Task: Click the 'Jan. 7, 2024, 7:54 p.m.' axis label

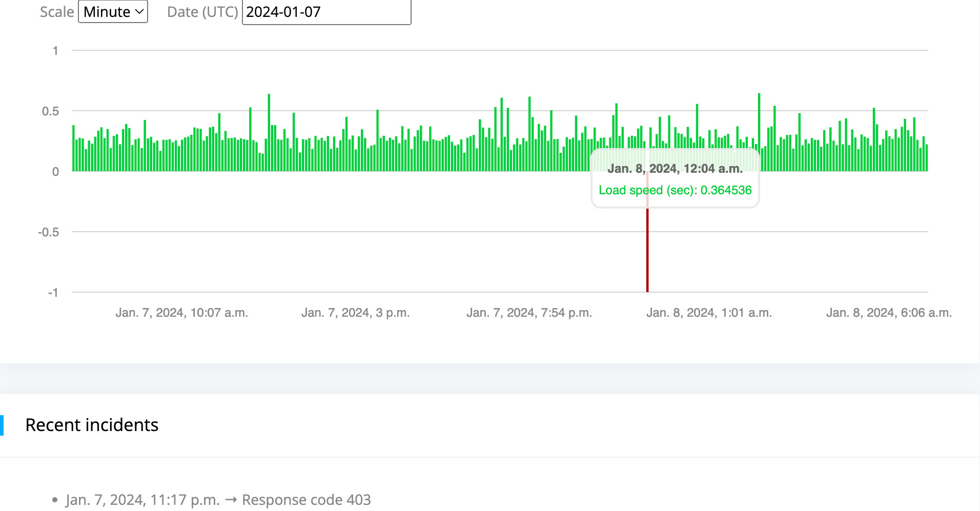Action: 529,313
